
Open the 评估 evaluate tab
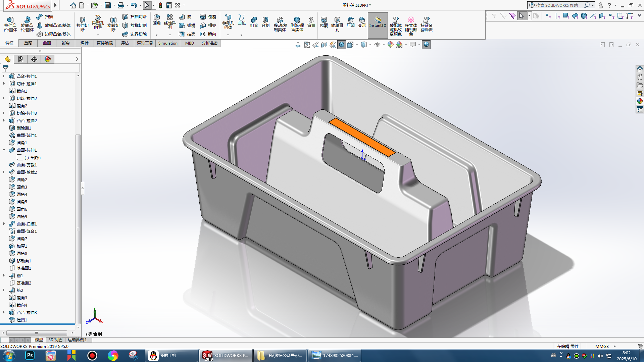coord(125,43)
